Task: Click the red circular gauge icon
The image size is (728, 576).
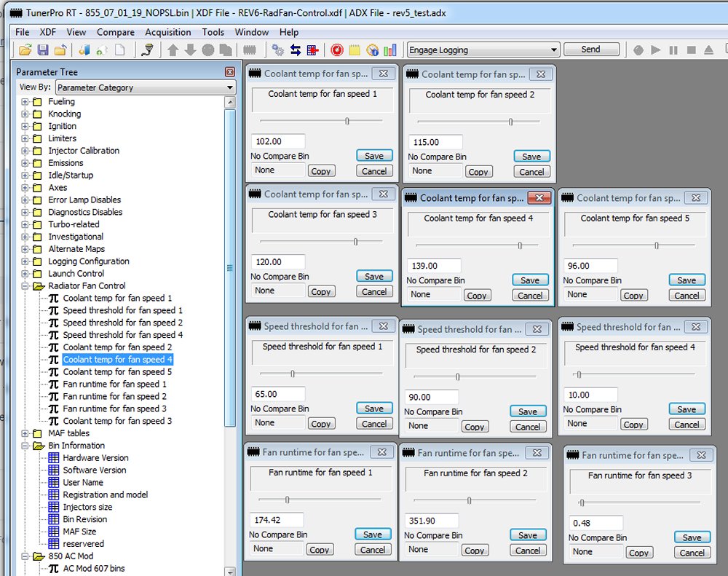Action: click(x=337, y=50)
